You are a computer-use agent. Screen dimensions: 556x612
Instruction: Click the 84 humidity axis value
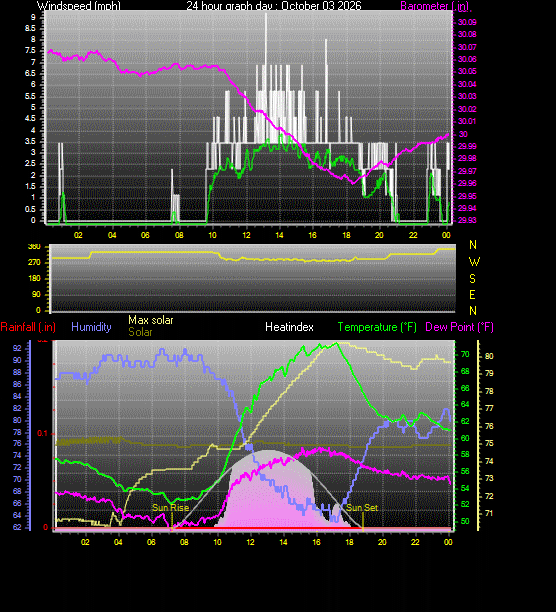click(17, 397)
